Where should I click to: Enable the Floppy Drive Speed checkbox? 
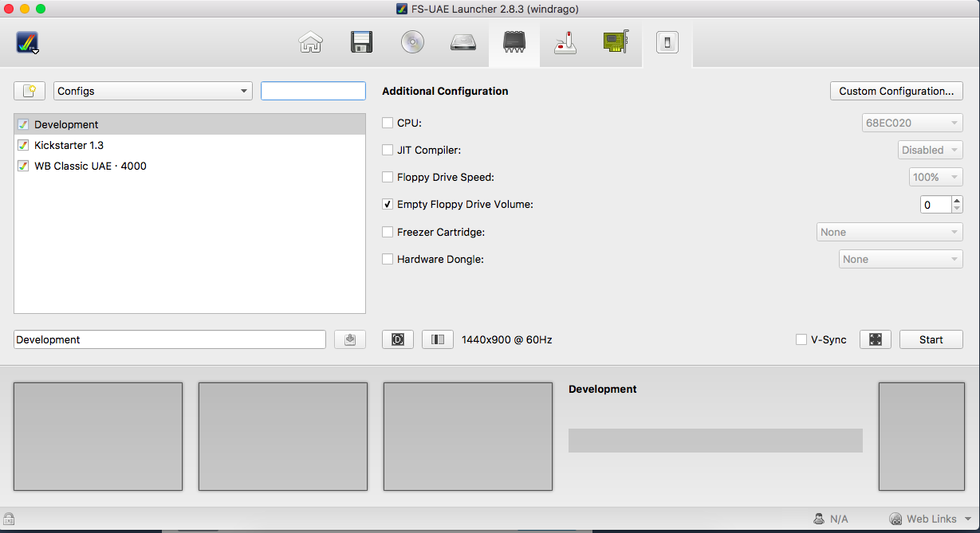pyautogui.click(x=388, y=177)
